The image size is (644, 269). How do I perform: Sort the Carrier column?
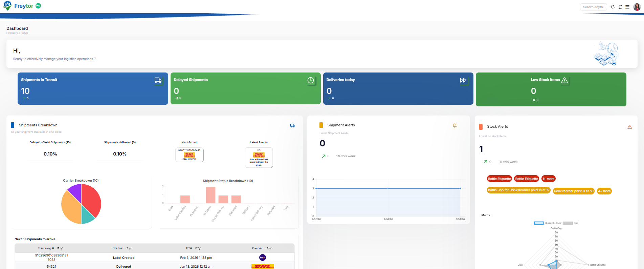[267, 248]
